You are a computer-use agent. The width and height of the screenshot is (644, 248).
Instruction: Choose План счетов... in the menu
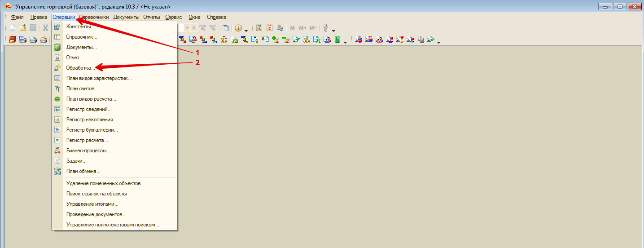pos(82,89)
